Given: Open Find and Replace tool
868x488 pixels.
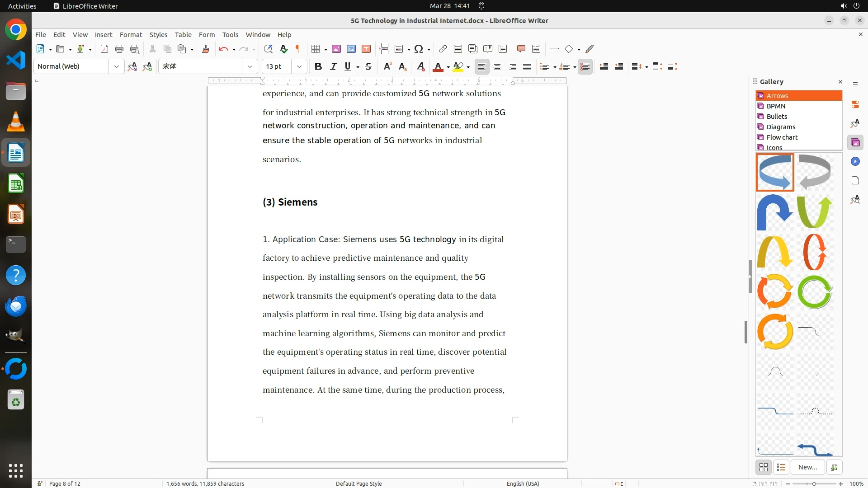Looking at the screenshot, I should pyautogui.click(x=268, y=49).
